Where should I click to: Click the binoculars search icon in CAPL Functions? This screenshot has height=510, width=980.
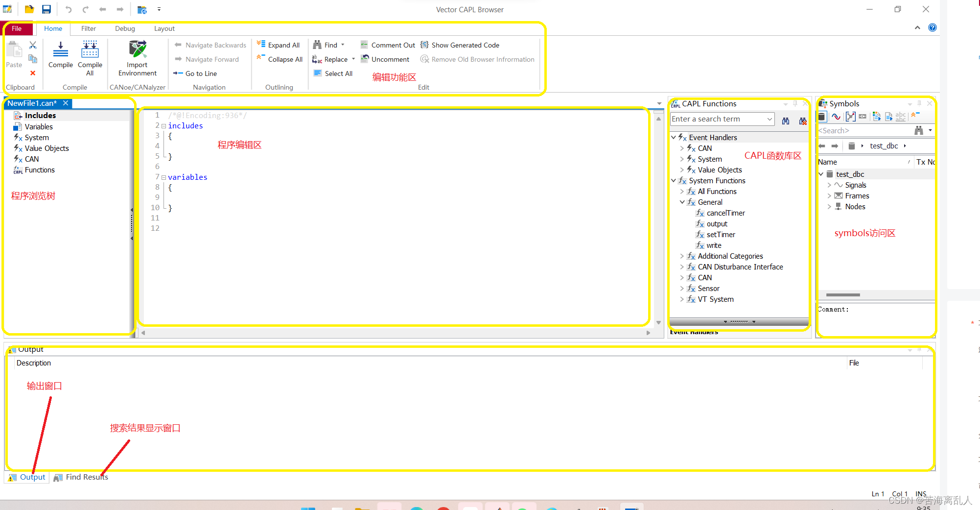(x=786, y=121)
